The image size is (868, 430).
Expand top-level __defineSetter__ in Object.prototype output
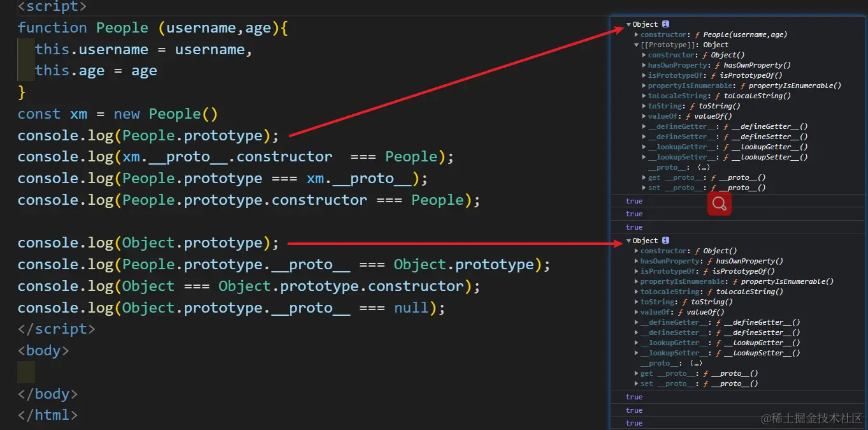point(637,332)
